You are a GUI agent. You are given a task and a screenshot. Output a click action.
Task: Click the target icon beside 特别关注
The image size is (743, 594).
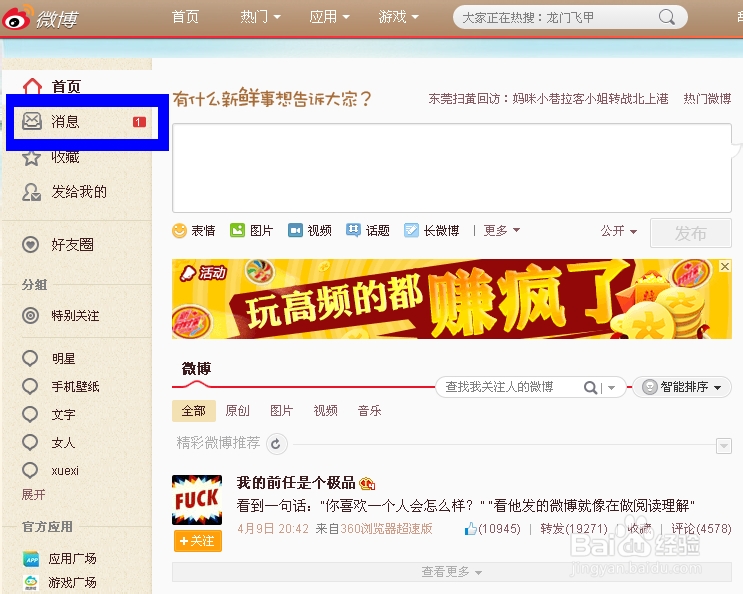point(31,315)
